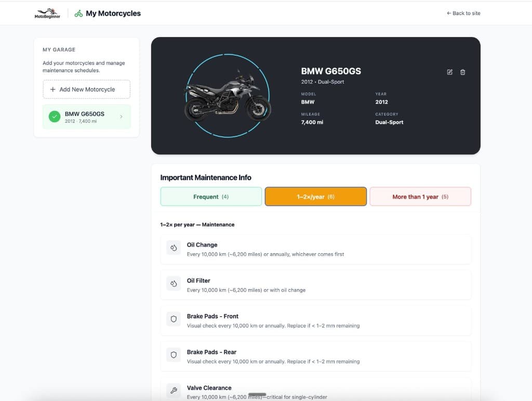The width and height of the screenshot is (532, 401).
Task: Select the Oil Change maintenance entry
Action: (x=315, y=250)
